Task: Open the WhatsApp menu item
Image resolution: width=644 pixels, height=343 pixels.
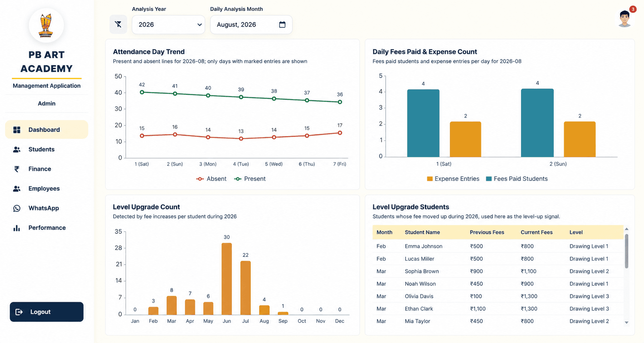Action: tap(46, 208)
